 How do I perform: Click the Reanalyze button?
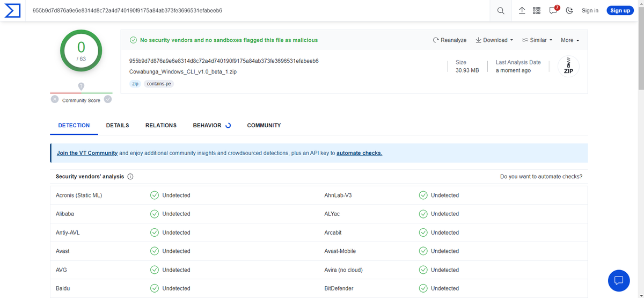[450, 40]
